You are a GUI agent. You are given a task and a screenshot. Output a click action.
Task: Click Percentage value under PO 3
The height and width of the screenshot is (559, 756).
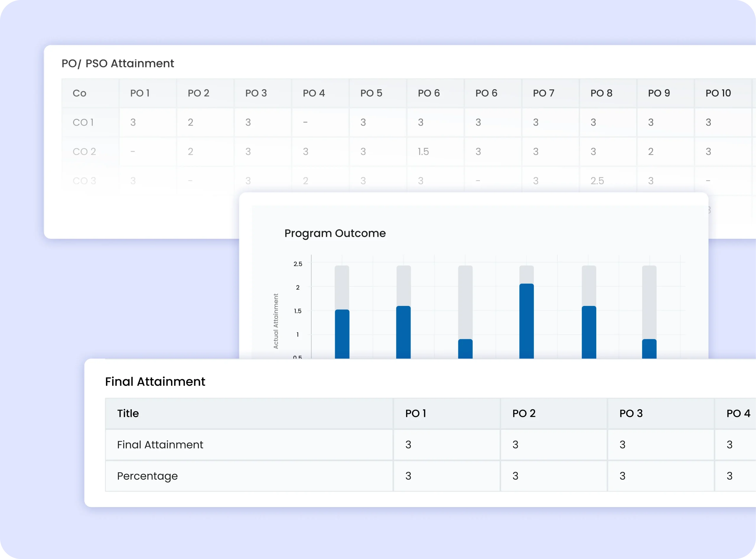pos(622,476)
